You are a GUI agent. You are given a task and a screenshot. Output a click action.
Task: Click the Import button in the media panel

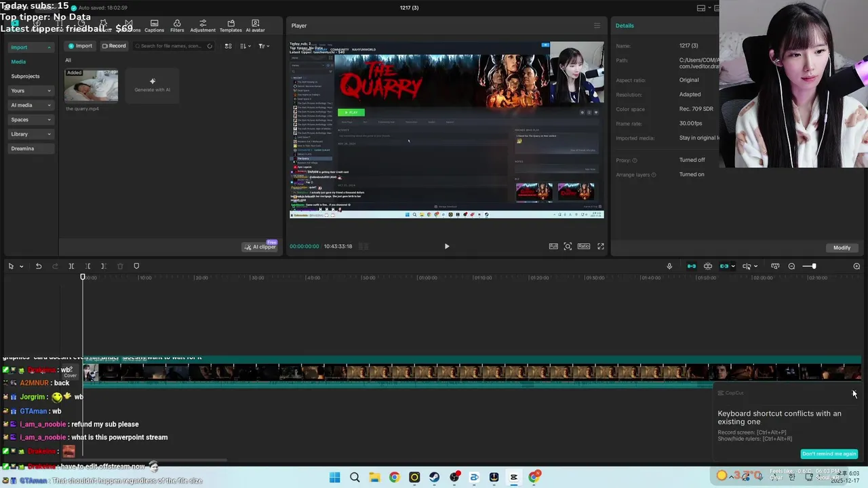coord(80,46)
